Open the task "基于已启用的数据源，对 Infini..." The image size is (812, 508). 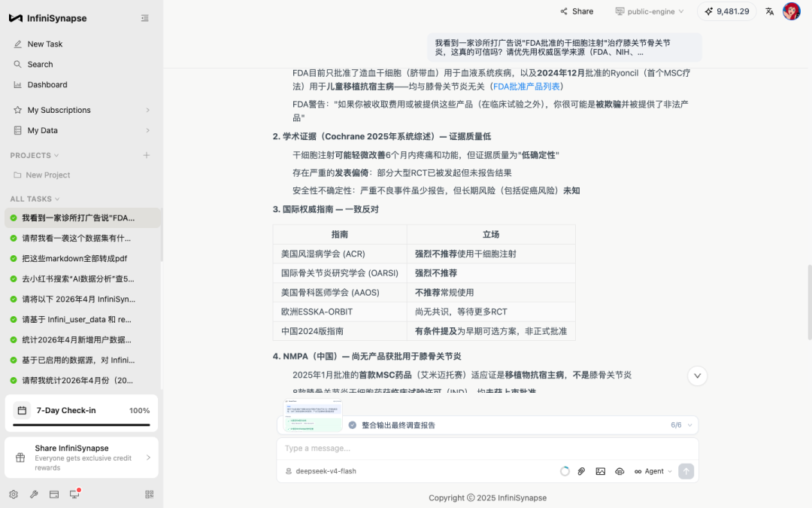point(83,360)
